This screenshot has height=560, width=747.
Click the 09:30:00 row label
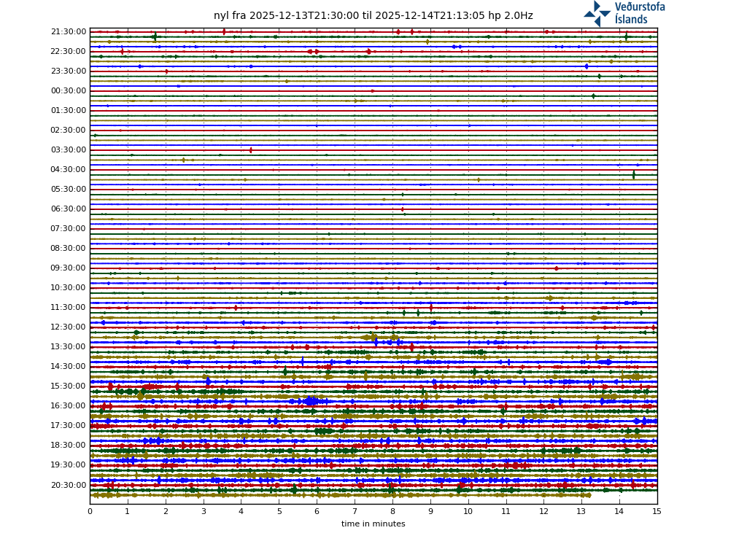click(x=69, y=268)
